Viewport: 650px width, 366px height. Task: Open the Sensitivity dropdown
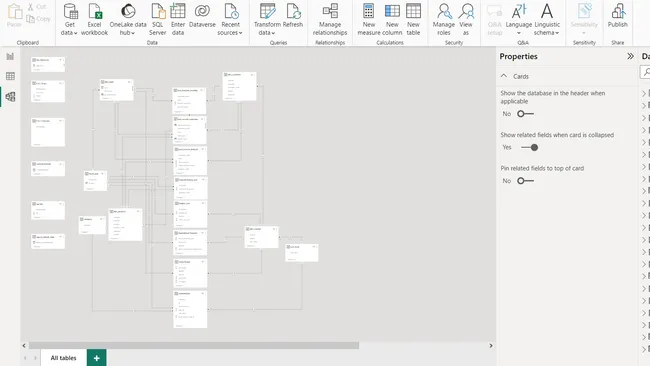pyautogui.click(x=584, y=19)
